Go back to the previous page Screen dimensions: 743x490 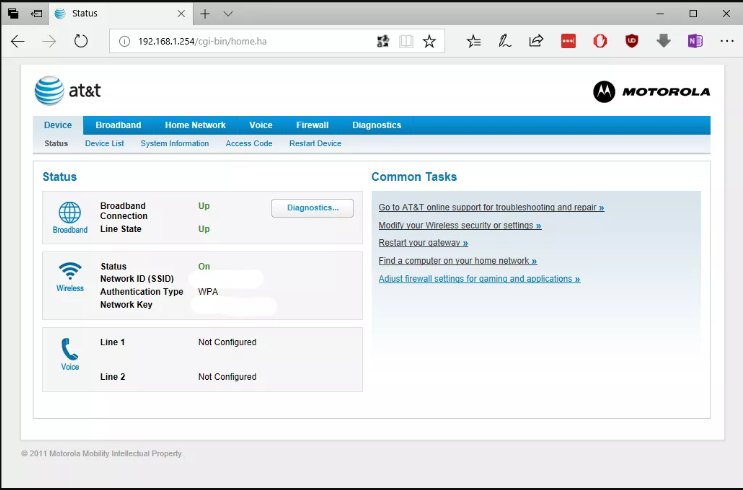pyautogui.click(x=18, y=42)
